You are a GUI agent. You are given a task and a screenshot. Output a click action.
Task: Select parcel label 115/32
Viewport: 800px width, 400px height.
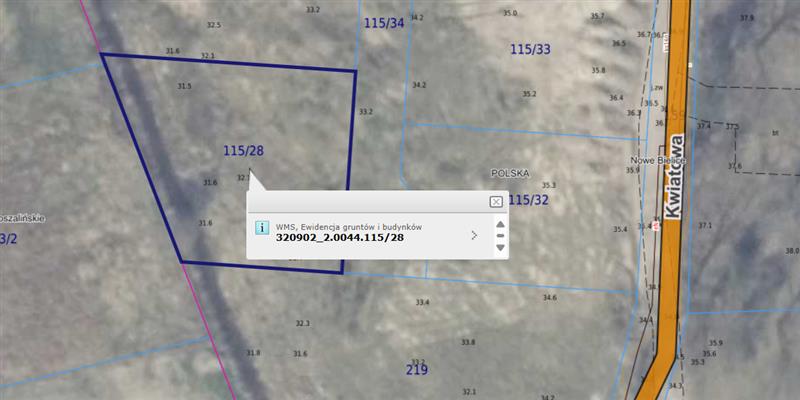[529, 200]
